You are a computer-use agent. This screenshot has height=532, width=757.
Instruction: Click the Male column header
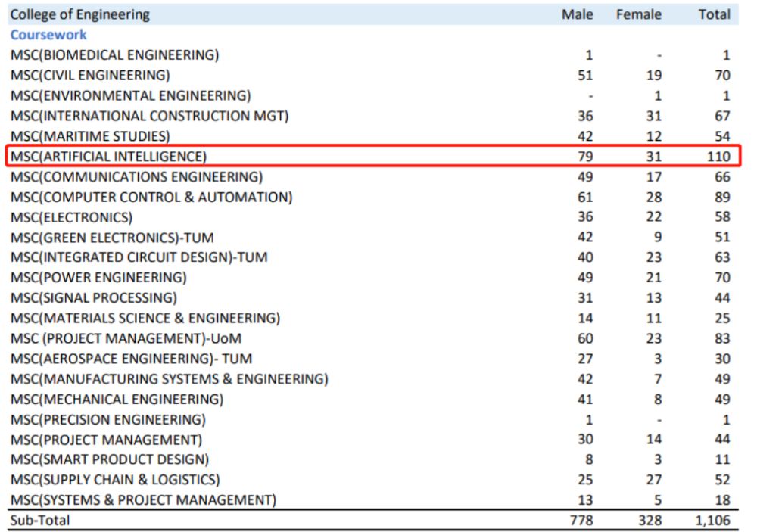click(x=577, y=14)
